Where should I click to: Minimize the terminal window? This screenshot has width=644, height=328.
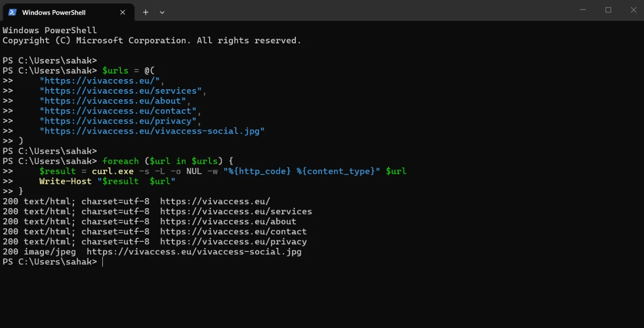point(583,10)
